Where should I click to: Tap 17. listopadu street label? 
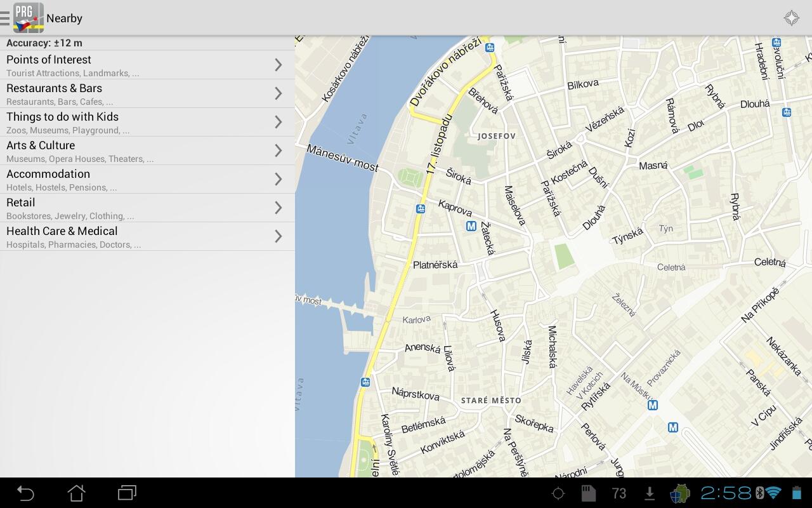pyautogui.click(x=439, y=144)
